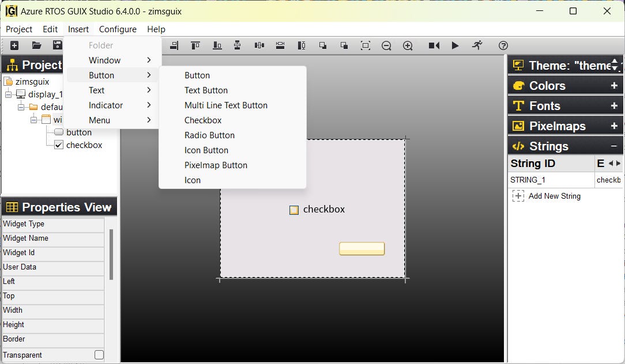Switch language with left arrow in Strings

coord(611,164)
